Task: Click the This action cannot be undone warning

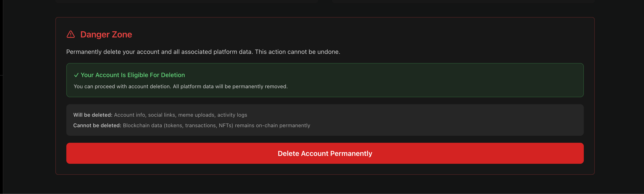Action: [x=297, y=52]
